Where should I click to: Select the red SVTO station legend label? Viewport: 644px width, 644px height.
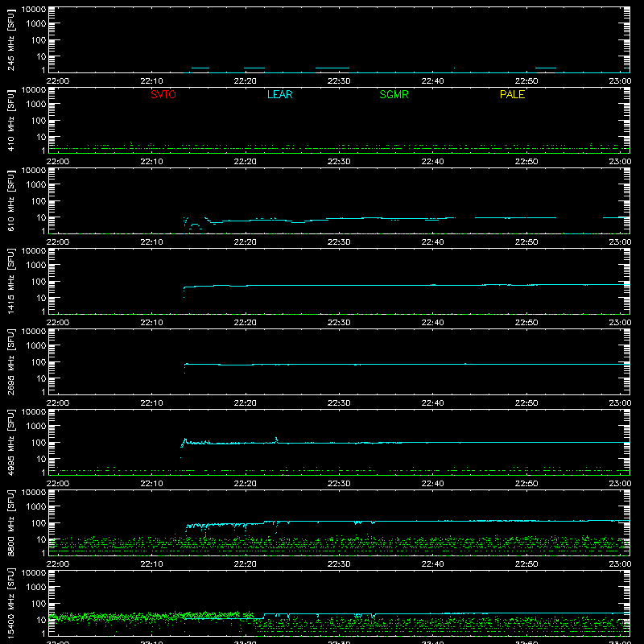(x=163, y=94)
